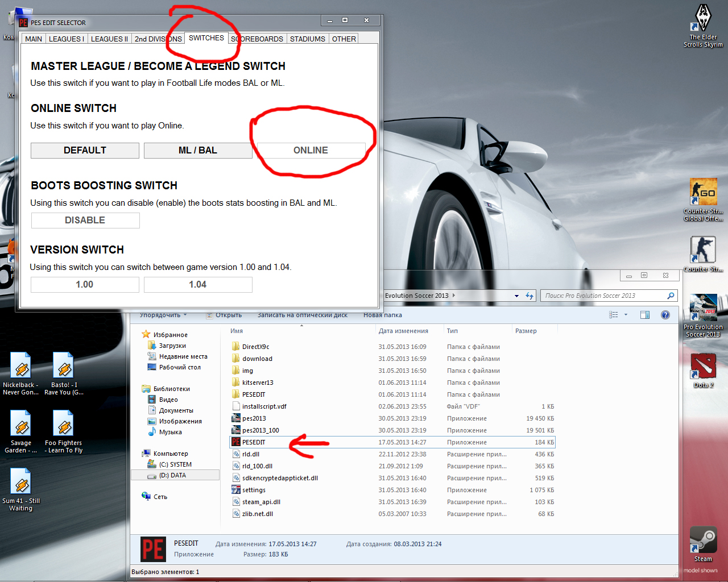Expand the Explorer address bar history dropdown

(516, 296)
